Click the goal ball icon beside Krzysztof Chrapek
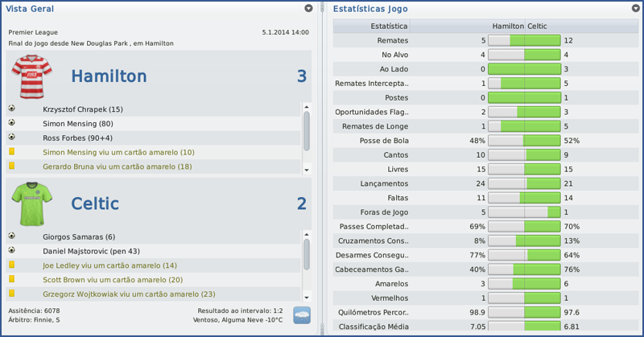Image resolution: width=644 pixels, height=337 pixels. (12, 109)
